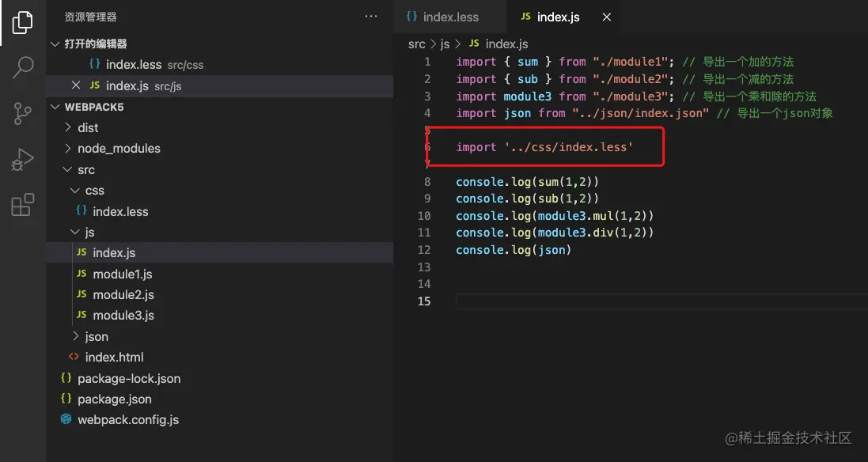
Task: Expand the dist folder
Action: tap(68, 127)
